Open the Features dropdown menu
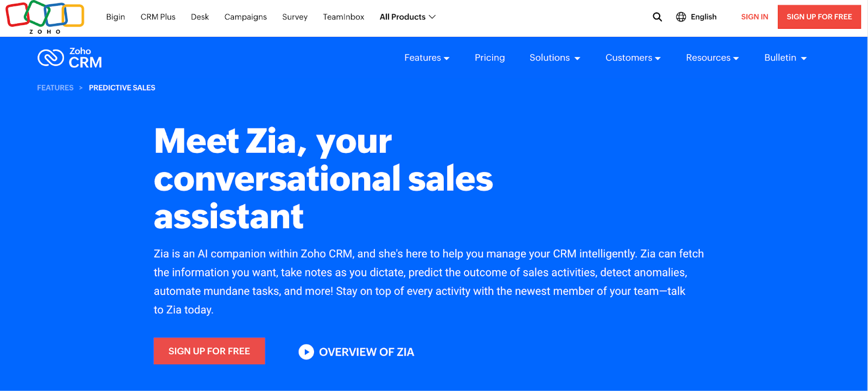Image resolution: width=868 pixels, height=391 pixels. point(426,58)
